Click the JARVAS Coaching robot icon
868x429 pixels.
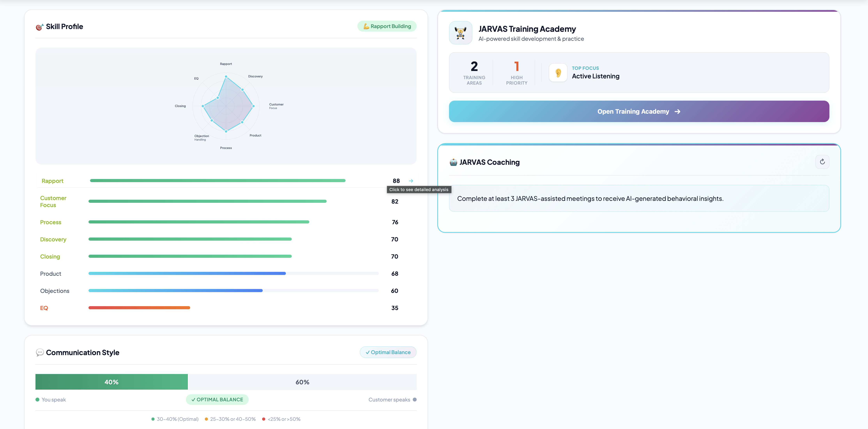click(x=453, y=162)
